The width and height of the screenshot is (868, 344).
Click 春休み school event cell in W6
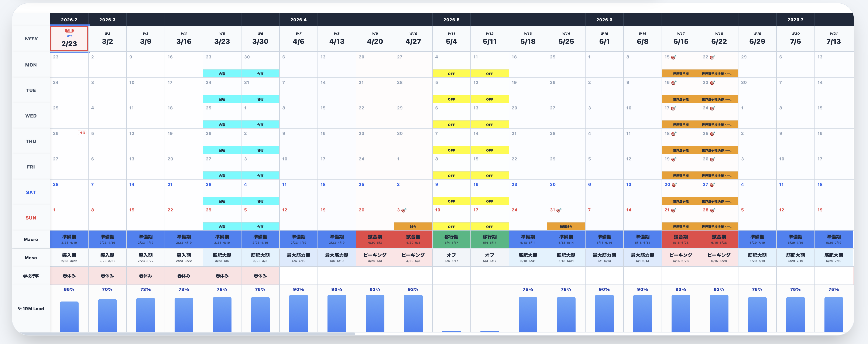pyautogui.click(x=260, y=276)
